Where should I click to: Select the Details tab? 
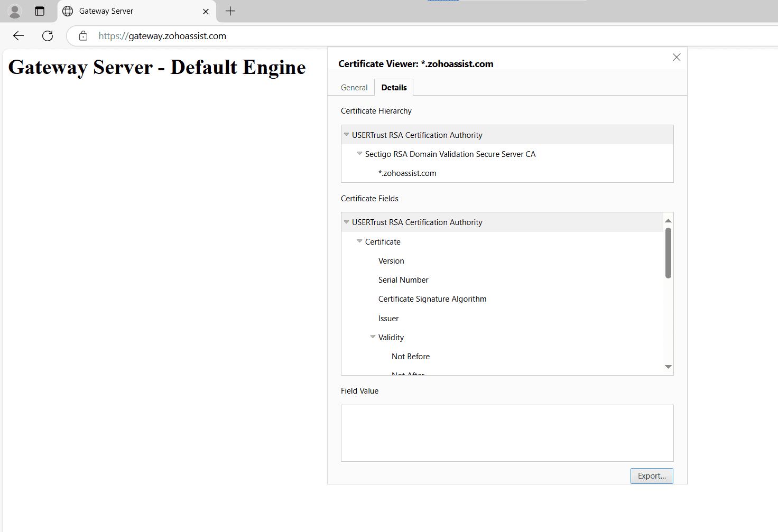point(394,87)
